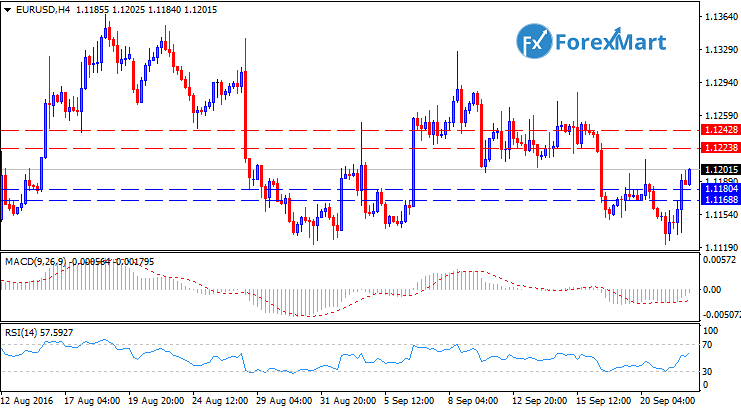Select the red 1.12238 price level label

[720, 147]
